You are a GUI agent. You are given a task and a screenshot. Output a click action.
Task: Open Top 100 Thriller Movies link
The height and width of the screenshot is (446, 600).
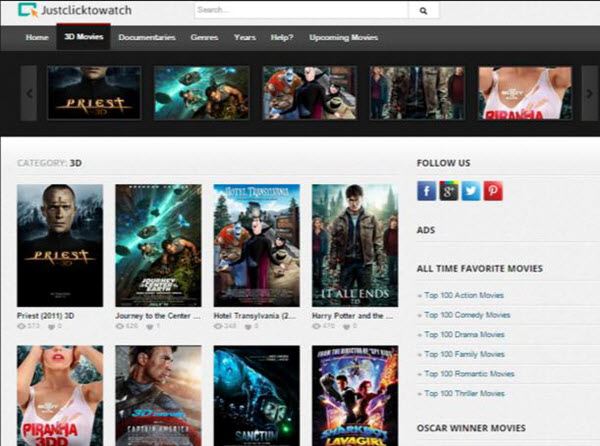tap(465, 393)
